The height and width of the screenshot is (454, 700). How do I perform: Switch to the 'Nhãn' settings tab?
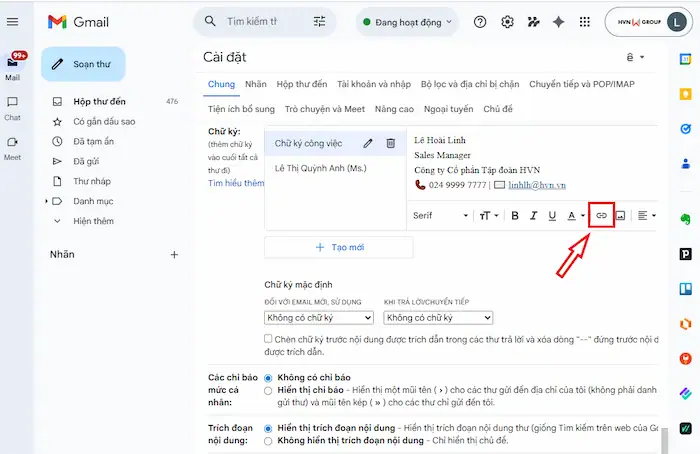[255, 84]
